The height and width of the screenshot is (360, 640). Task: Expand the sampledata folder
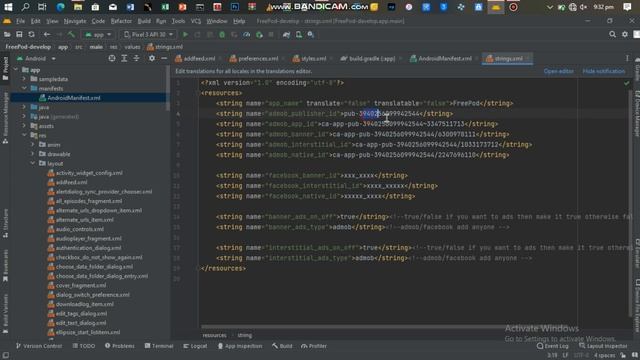24,79
